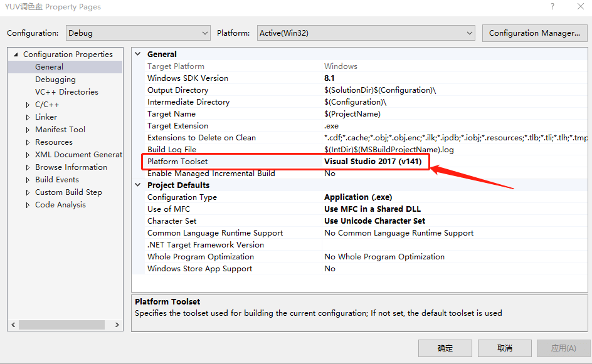This screenshot has height=364, width=592.
Task: Open the Code Analysis category
Action: [x=60, y=205]
